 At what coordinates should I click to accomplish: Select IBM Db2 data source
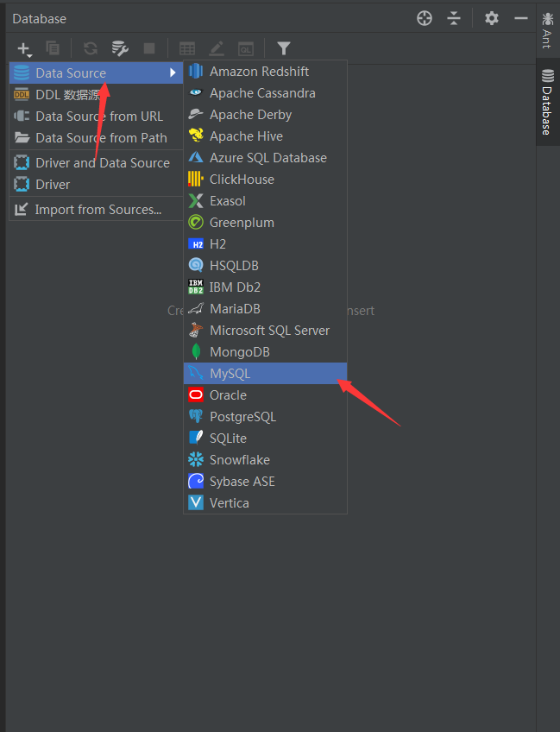[265, 287]
